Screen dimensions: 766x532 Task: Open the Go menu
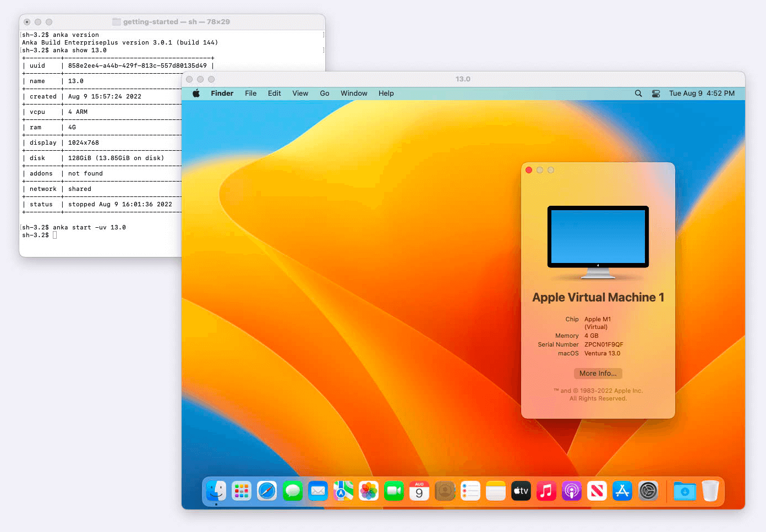point(325,94)
